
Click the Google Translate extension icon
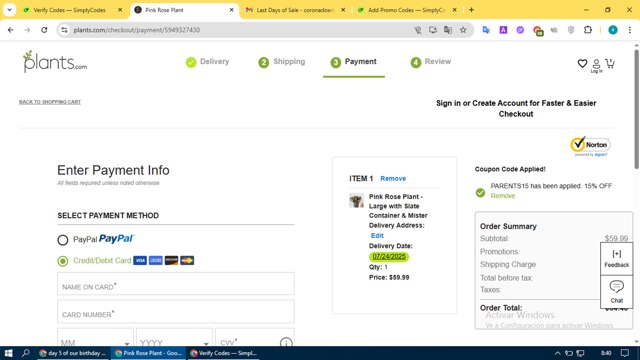(x=486, y=30)
